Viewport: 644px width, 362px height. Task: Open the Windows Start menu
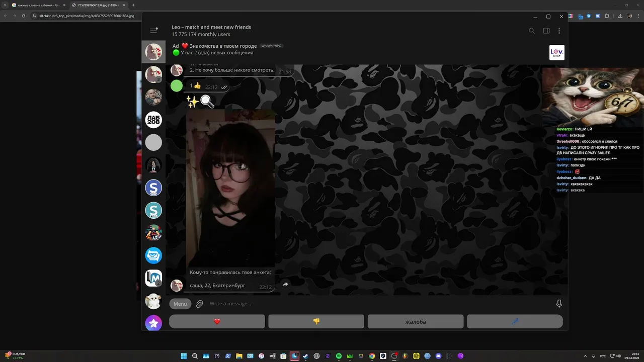tap(184, 356)
